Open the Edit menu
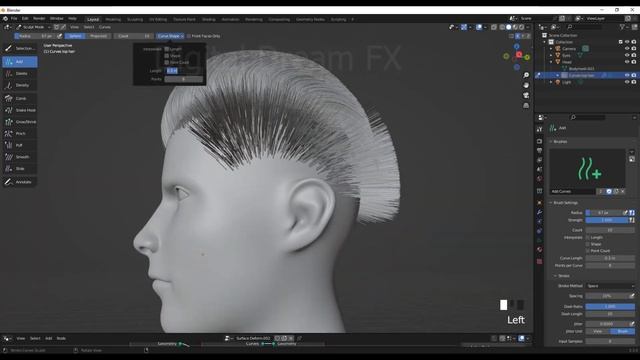 coord(25,19)
